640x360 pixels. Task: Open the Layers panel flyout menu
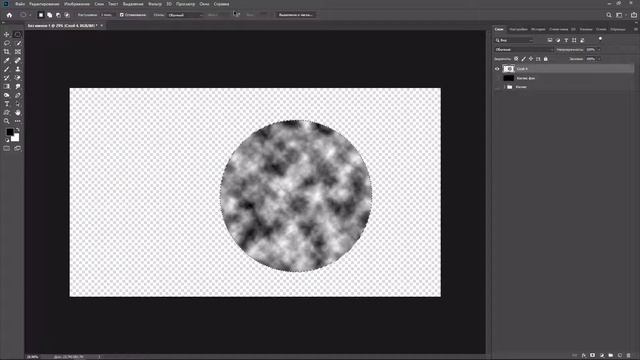point(636,29)
